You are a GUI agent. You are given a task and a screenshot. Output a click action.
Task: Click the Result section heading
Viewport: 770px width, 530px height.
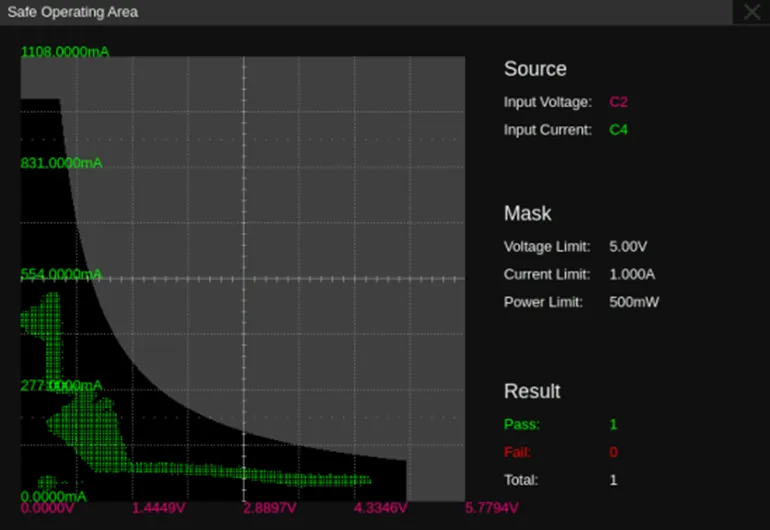pos(532,391)
